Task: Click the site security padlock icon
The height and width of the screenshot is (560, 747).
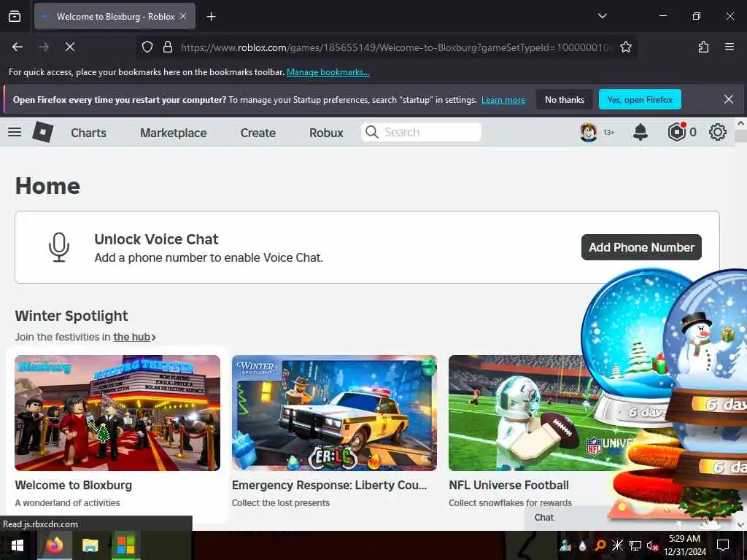Action: [x=167, y=47]
